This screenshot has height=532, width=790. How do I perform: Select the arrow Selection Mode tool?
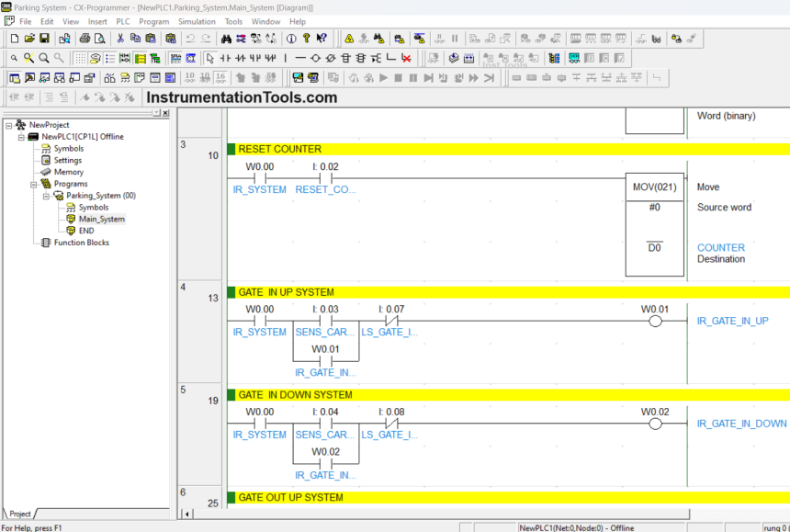click(x=210, y=58)
